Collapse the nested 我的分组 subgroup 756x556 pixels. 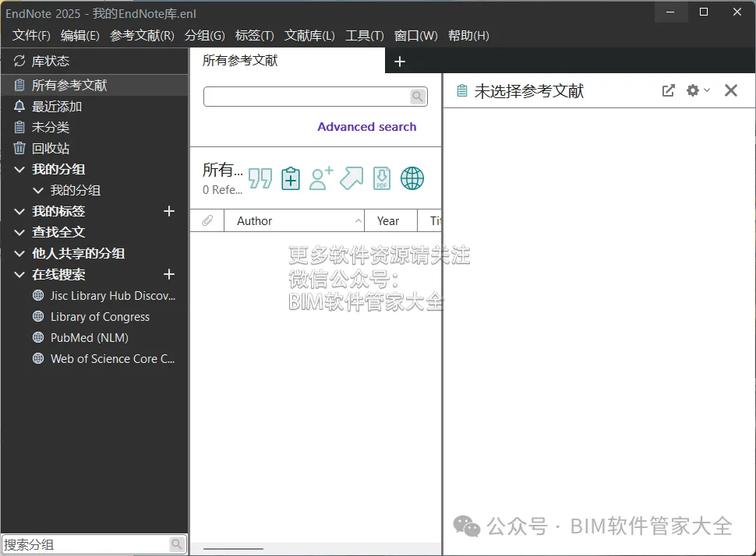click(38, 190)
